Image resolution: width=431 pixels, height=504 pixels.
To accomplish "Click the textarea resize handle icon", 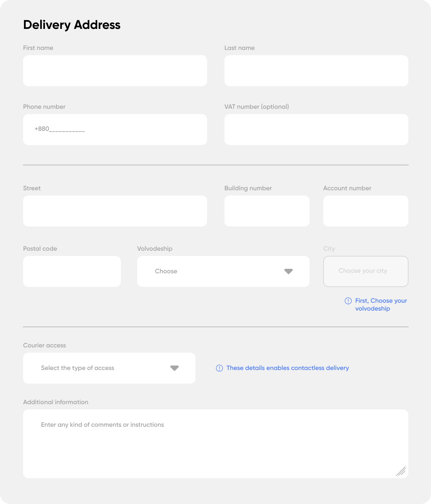I will point(401,471).
